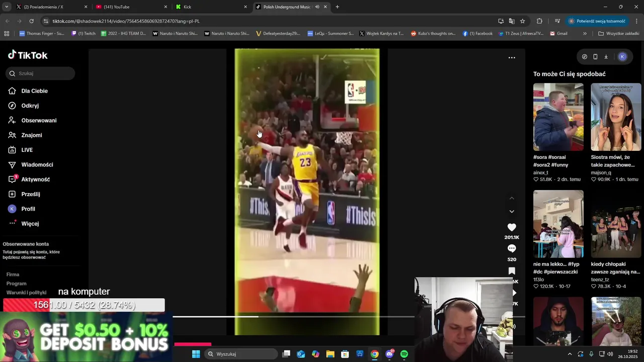Viewport: 644px width, 362px height.
Task: Click the translate page icon
Action: tap(512, 21)
